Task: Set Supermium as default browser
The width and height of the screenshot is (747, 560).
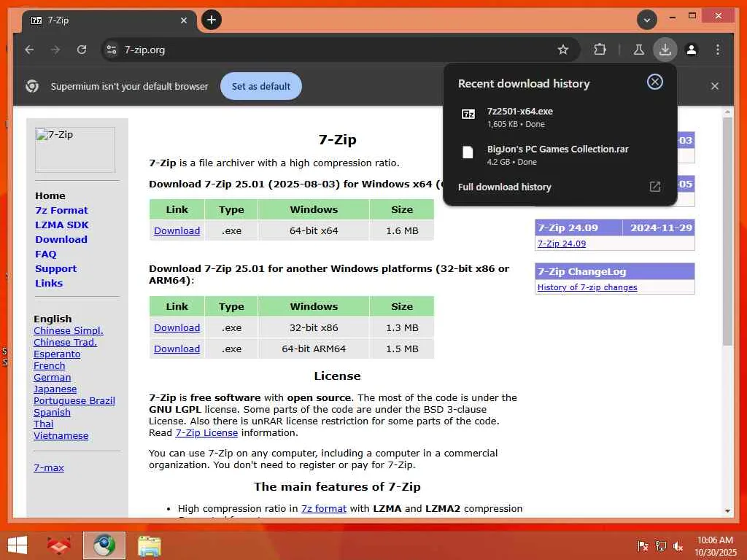Action: pos(260,86)
